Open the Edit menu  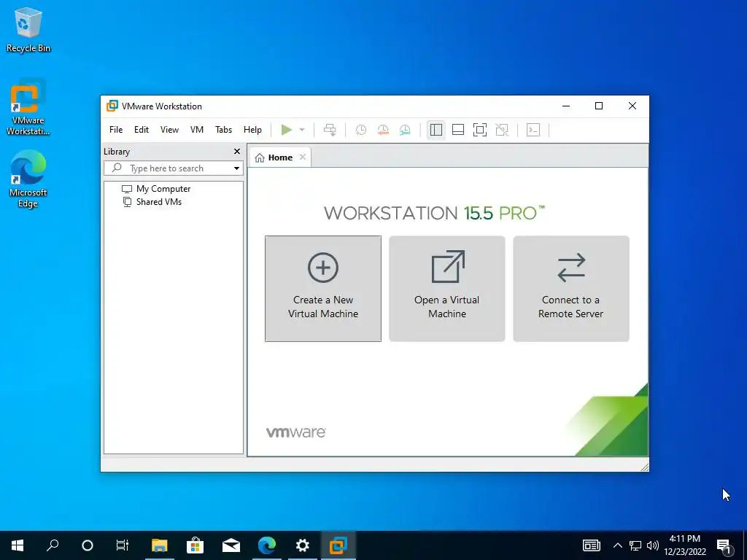click(142, 130)
